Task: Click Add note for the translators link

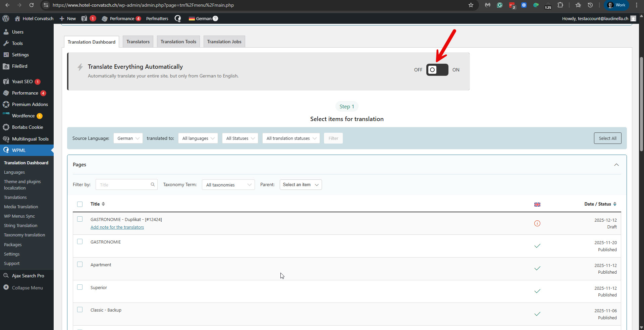Action: click(x=117, y=227)
